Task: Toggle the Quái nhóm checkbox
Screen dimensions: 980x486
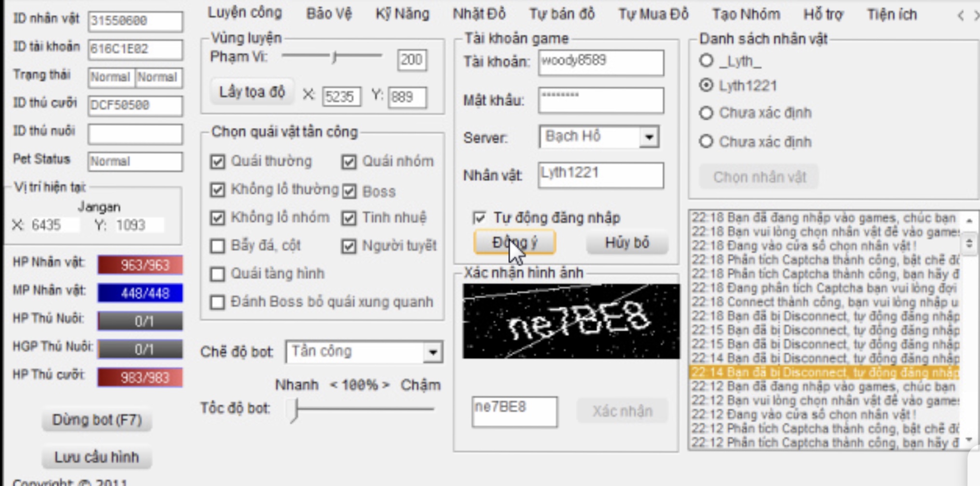Action: point(349,162)
